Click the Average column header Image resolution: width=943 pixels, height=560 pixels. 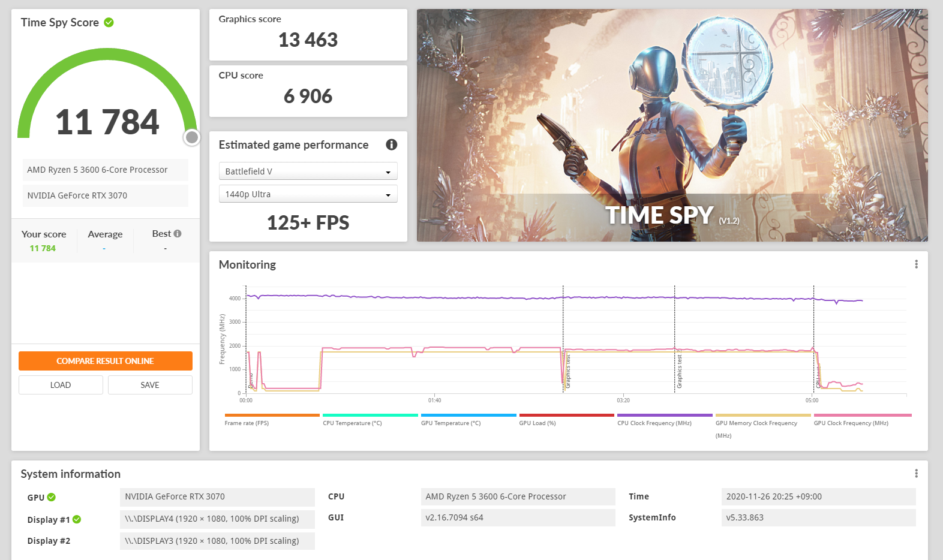(x=105, y=234)
